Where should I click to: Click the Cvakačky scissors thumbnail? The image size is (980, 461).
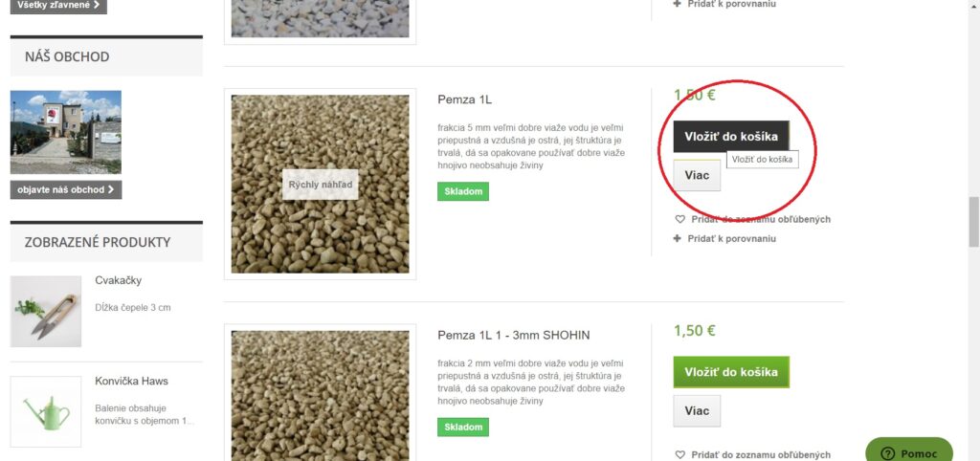(46, 311)
